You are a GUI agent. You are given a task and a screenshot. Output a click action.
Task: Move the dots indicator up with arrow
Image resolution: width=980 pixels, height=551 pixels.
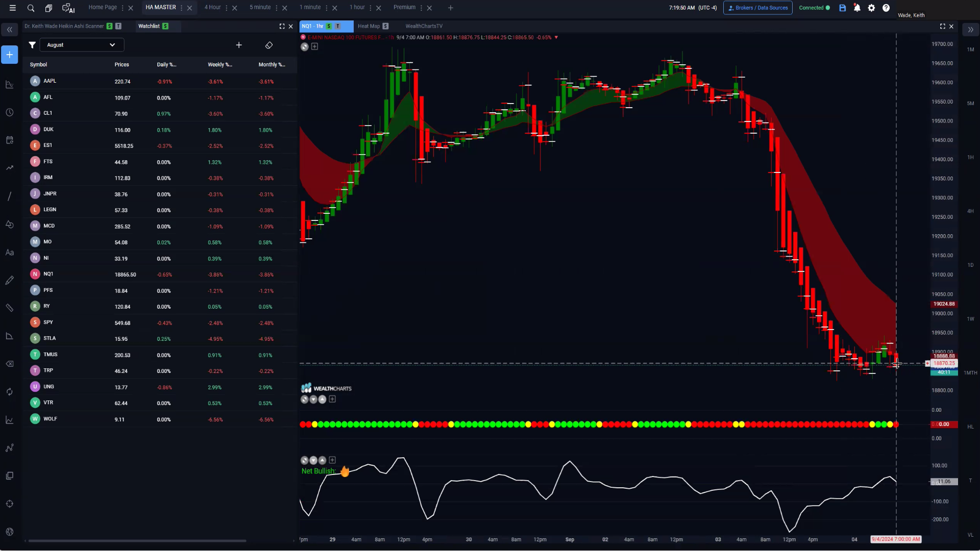coord(323,399)
